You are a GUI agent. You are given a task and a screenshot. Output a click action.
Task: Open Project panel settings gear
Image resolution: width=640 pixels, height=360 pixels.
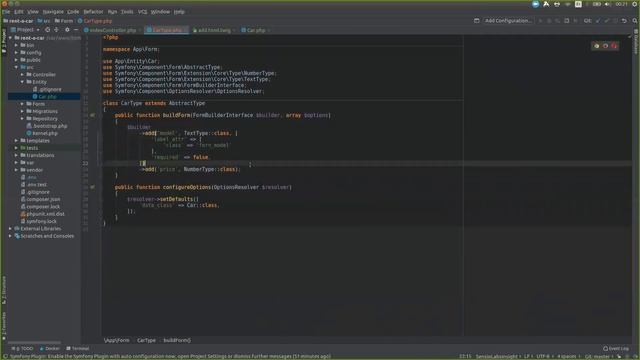tap(67, 30)
